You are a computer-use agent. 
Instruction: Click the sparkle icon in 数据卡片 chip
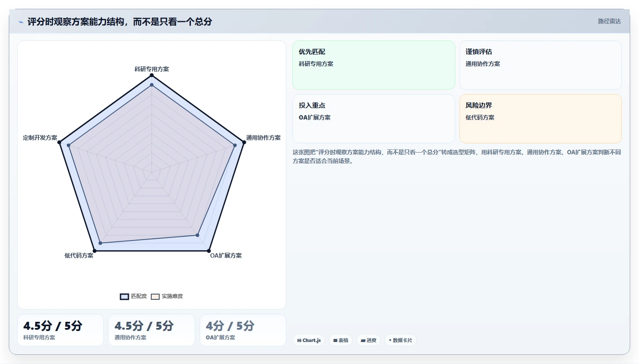[390, 340]
